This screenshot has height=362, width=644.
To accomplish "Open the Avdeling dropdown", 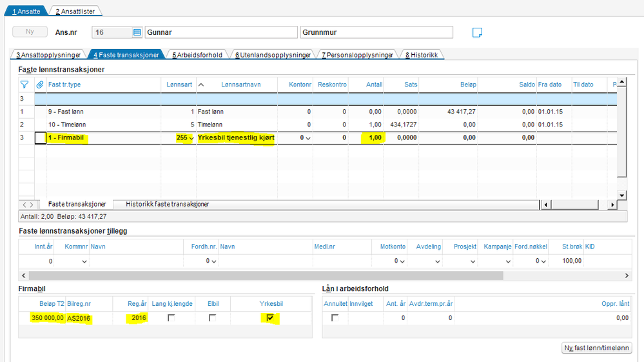I will 438,261.
